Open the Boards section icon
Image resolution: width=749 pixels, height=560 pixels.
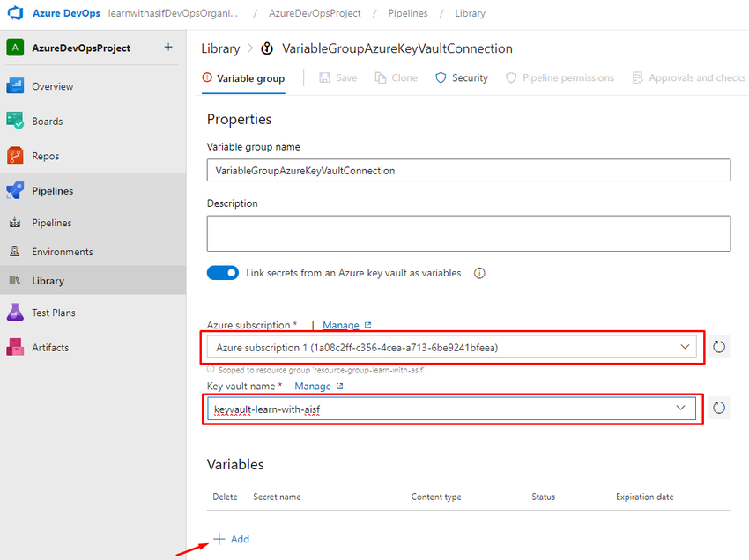pyautogui.click(x=15, y=121)
